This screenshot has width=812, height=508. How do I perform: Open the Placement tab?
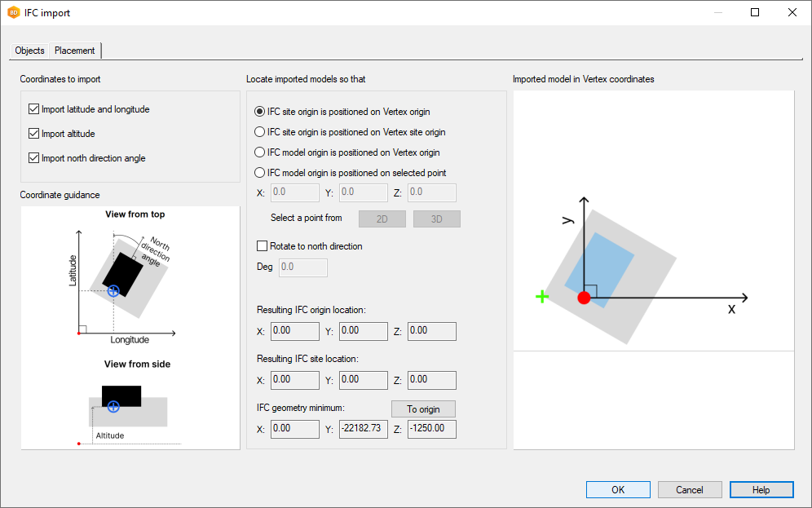tap(75, 51)
